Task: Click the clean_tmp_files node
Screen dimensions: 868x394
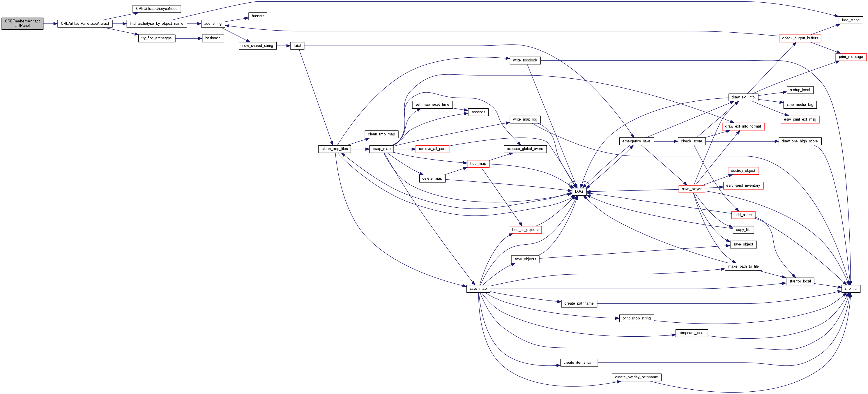Action: point(334,149)
